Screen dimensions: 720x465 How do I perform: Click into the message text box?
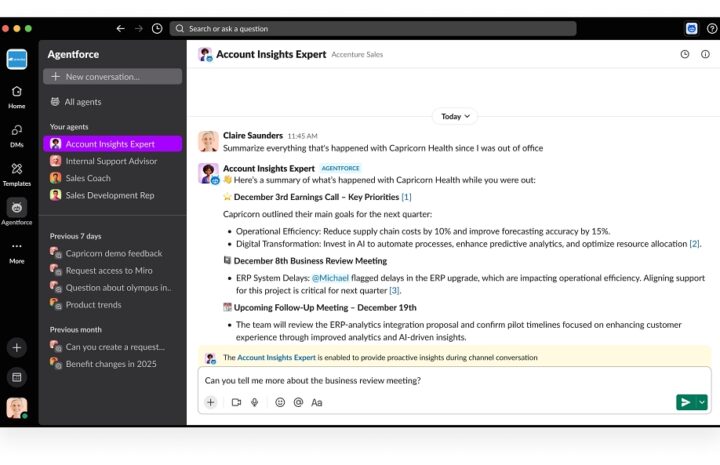tap(454, 381)
